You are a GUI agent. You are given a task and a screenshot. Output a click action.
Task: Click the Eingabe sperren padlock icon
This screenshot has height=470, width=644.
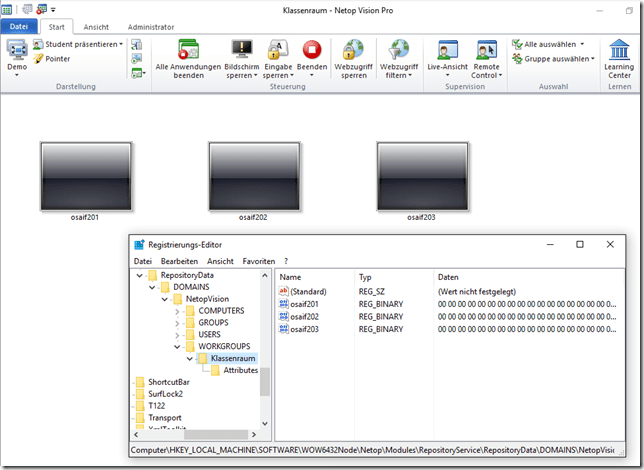tap(278, 49)
